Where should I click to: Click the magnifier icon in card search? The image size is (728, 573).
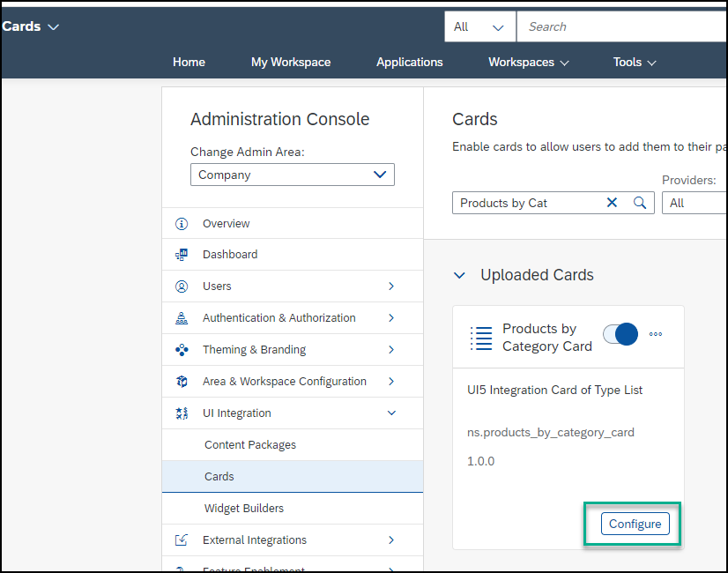click(640, 203)
